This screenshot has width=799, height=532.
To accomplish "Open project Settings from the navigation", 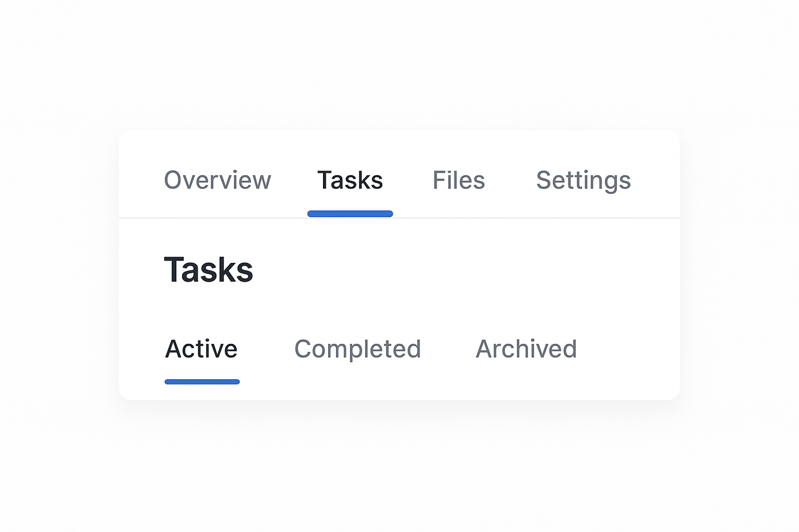I will 583,181.
